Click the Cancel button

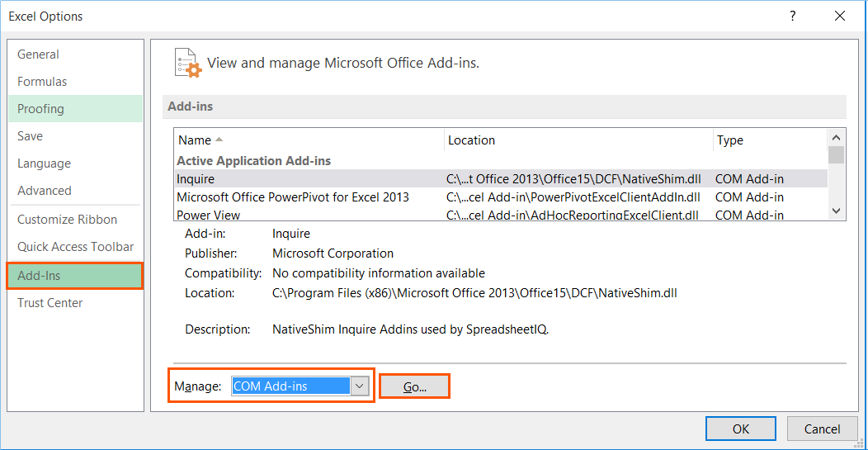[822, 429]
